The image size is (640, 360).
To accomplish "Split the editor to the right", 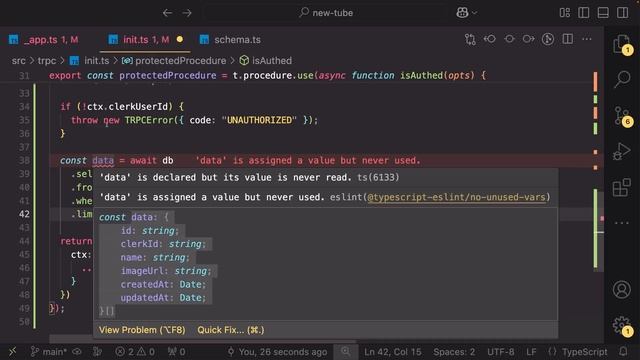I will point(567,39).
